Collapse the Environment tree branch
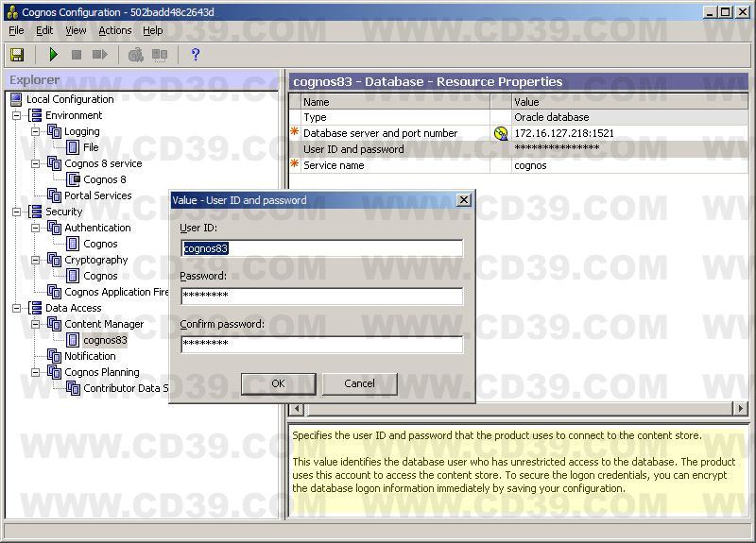 click(17, 115)
